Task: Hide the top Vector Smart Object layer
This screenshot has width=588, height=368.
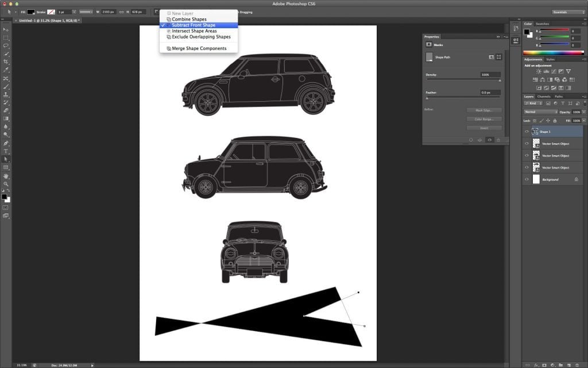Action: coord(527,144)
